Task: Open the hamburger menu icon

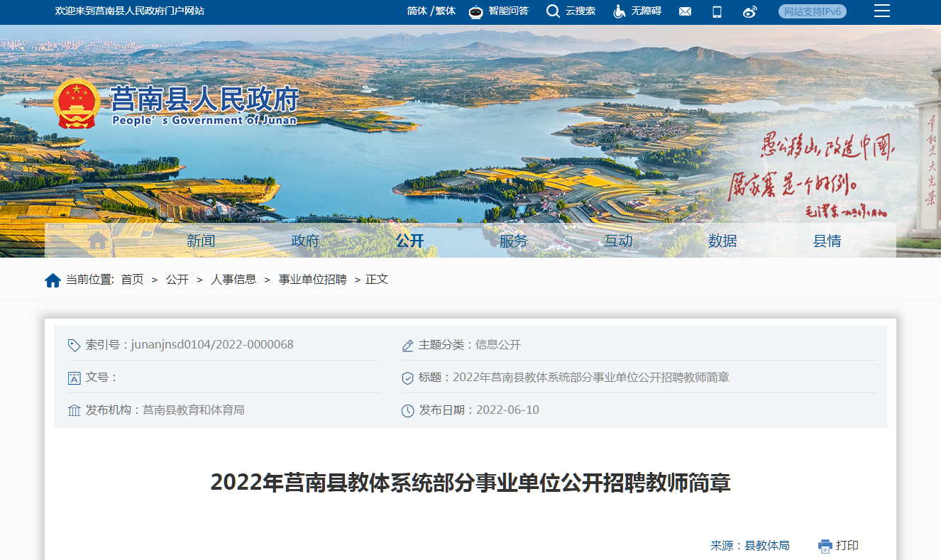Action: pyautogui.click(x=882, y=11)
